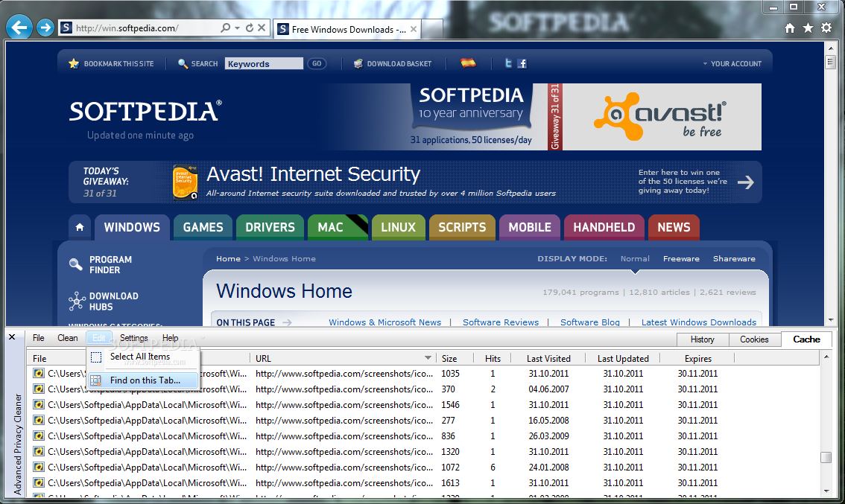Close the Advanced Privacy Cleaner panel

tap(12, 337)
